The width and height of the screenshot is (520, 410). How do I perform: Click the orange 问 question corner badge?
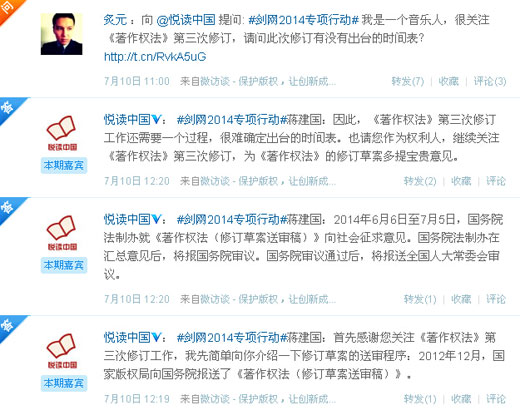click(x=8, y=8)
